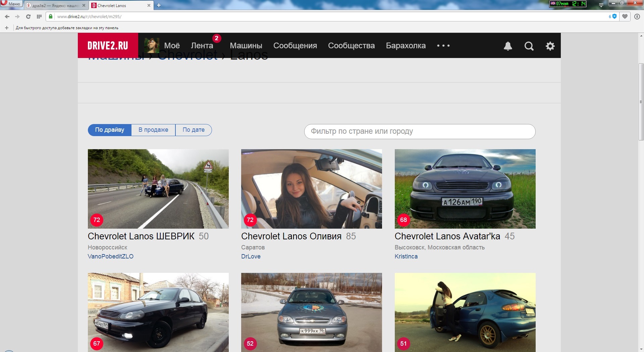
Task: Open the black Lanos photo rated 67
Action: click(158, 312)
